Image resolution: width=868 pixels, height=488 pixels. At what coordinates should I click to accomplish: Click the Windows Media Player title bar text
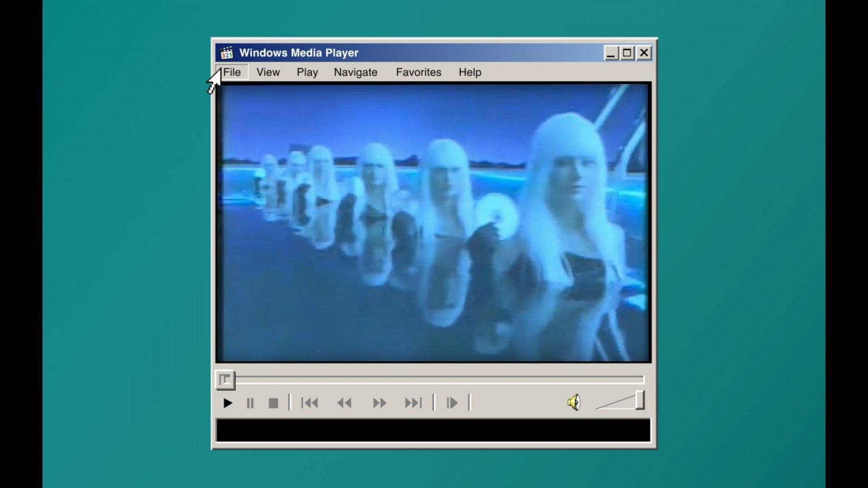coord(299,53)
